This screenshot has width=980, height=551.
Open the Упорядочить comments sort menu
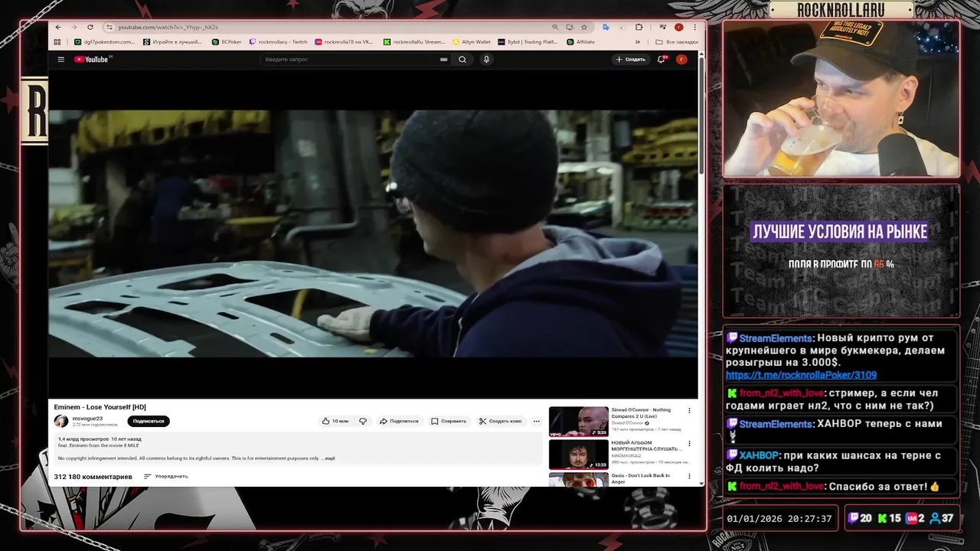pos(165,476)
